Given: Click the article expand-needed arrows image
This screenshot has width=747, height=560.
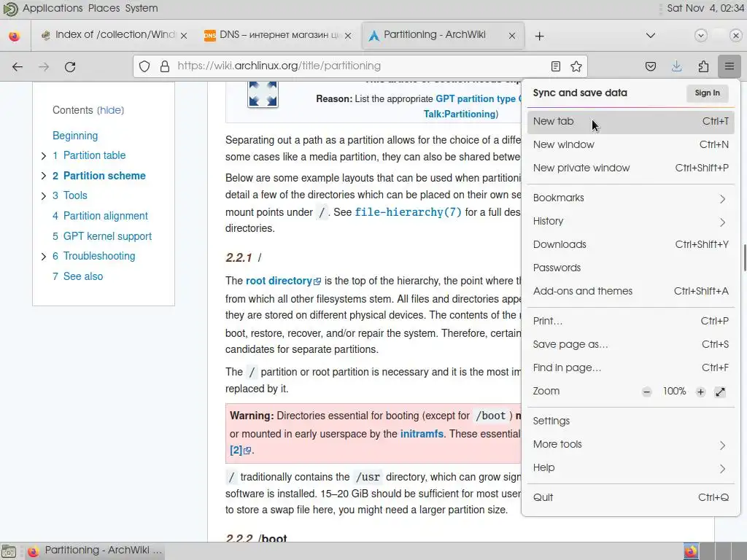Looking at the screenshot, I should (x=263, y=94).
